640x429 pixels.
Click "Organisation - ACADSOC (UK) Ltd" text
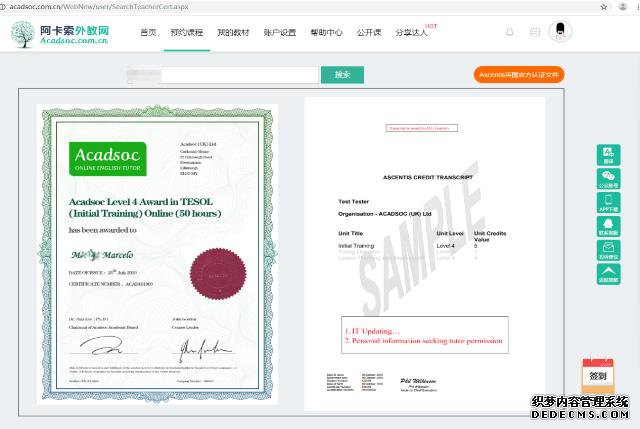[384, 214]
